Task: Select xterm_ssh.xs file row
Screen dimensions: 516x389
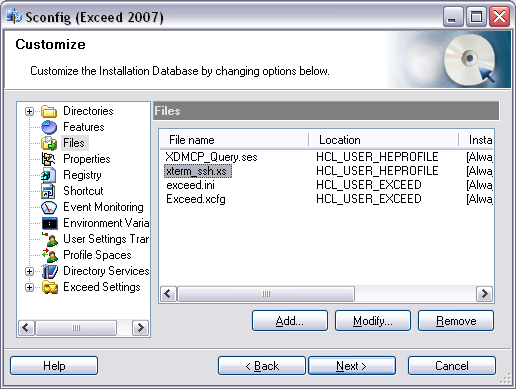Action: click(x=198, y=171)
